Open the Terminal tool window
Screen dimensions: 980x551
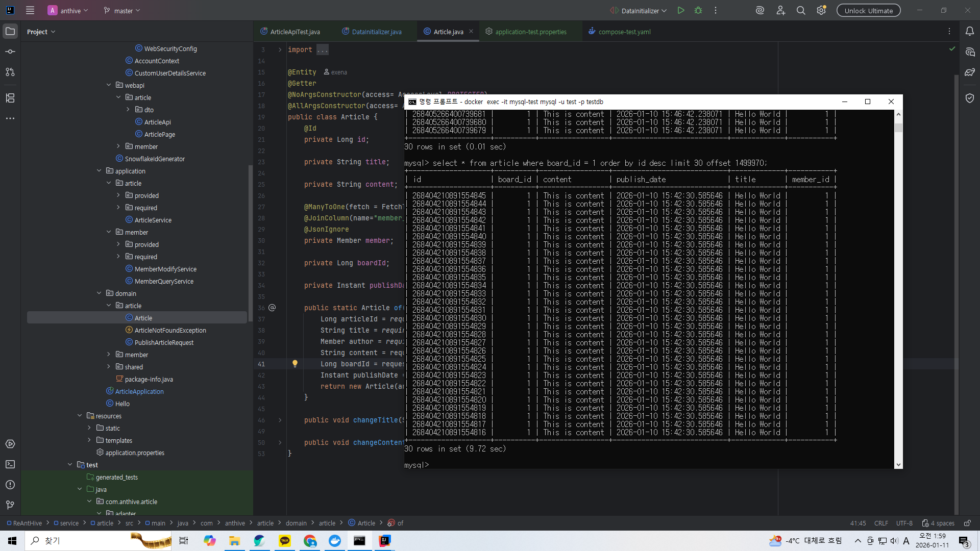click(10, 464)
